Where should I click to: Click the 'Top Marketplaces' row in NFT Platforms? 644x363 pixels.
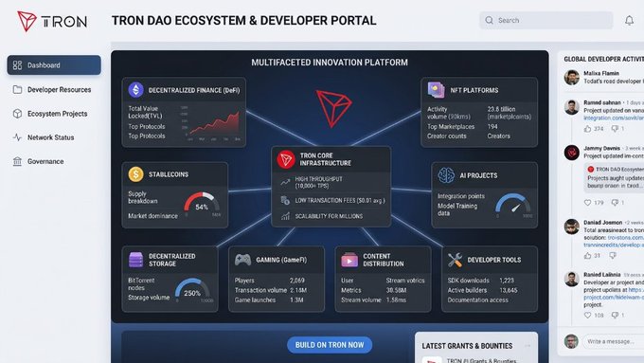[463, 127]
